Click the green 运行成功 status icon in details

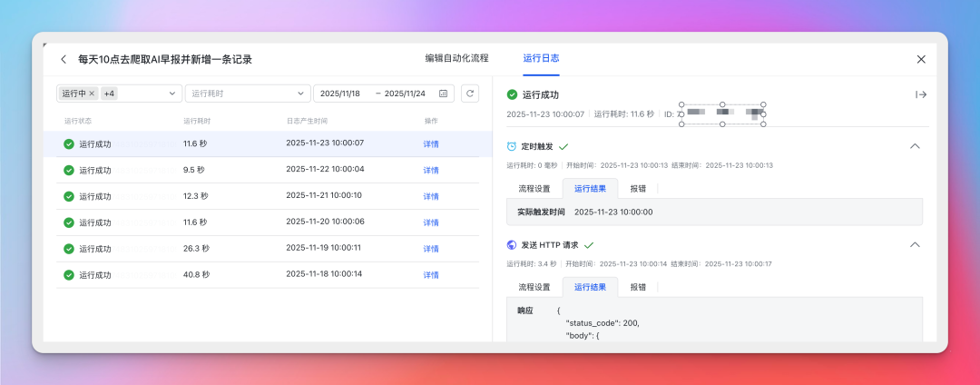[512, 95]
